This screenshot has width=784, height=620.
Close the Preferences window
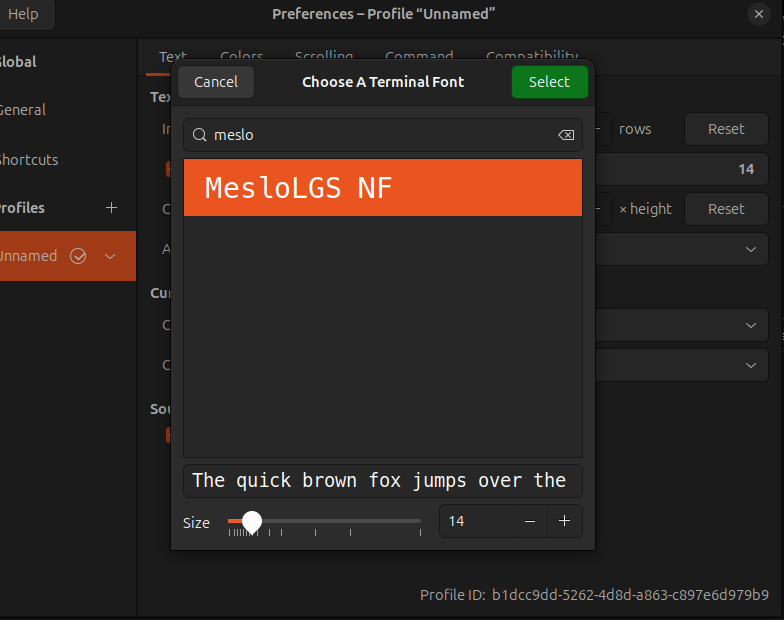[758, 14]
